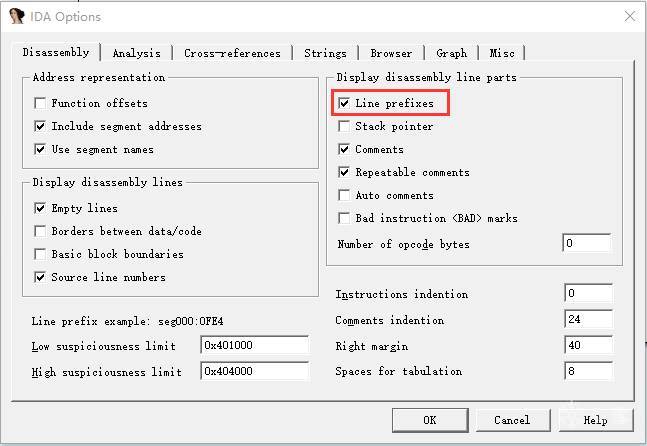Edit the Right margin value field
Image resolution: width=647 pixels, height=446 pixels.
[586, 346]
